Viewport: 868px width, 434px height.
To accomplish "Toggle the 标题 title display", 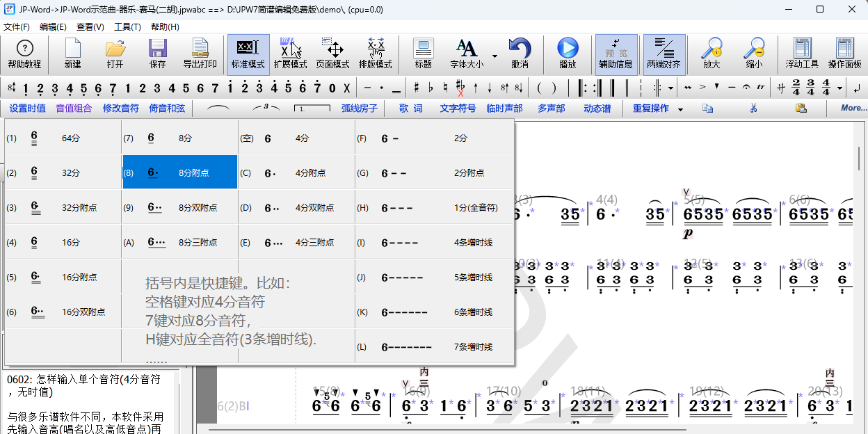I will [x=422, y=54].
